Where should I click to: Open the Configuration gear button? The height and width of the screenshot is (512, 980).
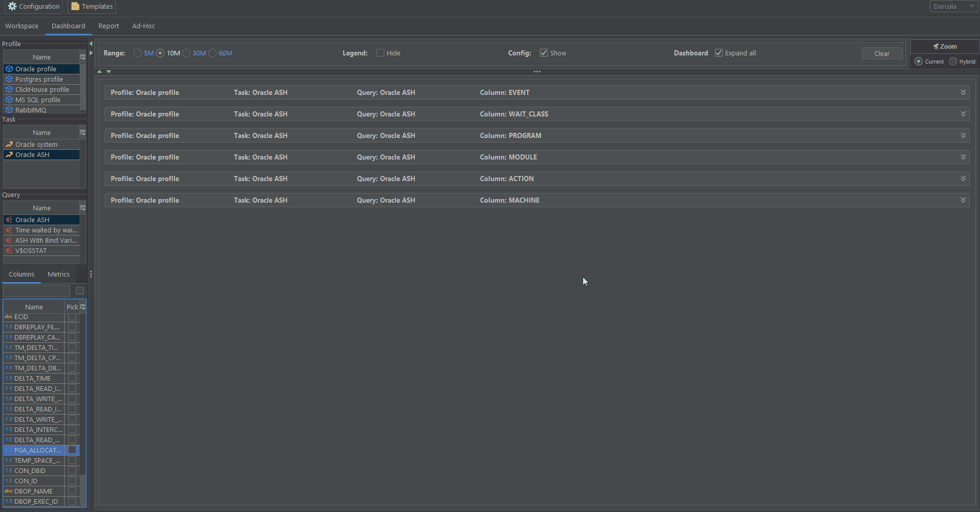click(34, 7)
